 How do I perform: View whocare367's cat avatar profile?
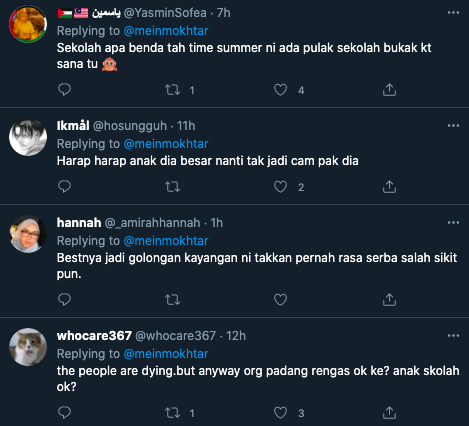point(28,347)
